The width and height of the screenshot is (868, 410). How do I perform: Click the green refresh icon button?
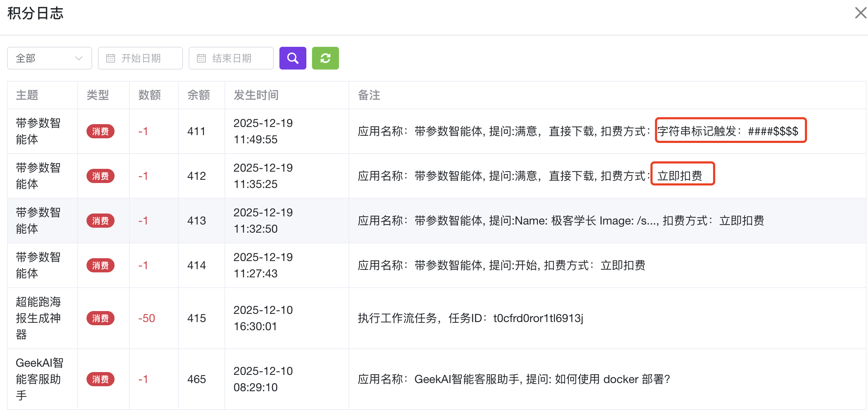[325, 58]
